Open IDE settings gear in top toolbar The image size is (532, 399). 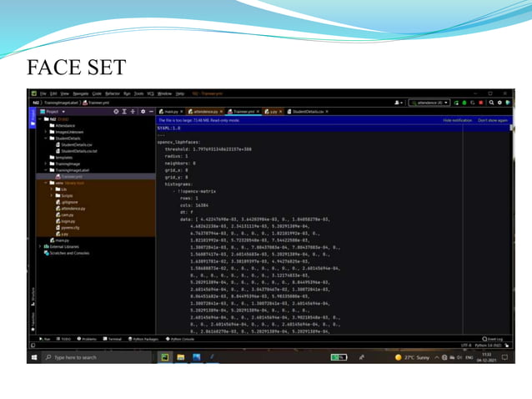[499, 103]
